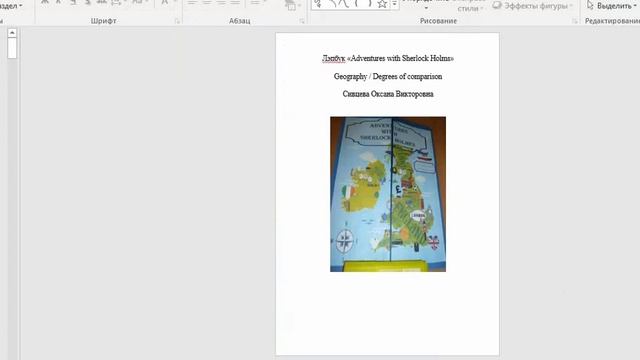The image size is (640, 360).
Task: Open the Абзац group dialog launcher
Action: click(302, 21)
